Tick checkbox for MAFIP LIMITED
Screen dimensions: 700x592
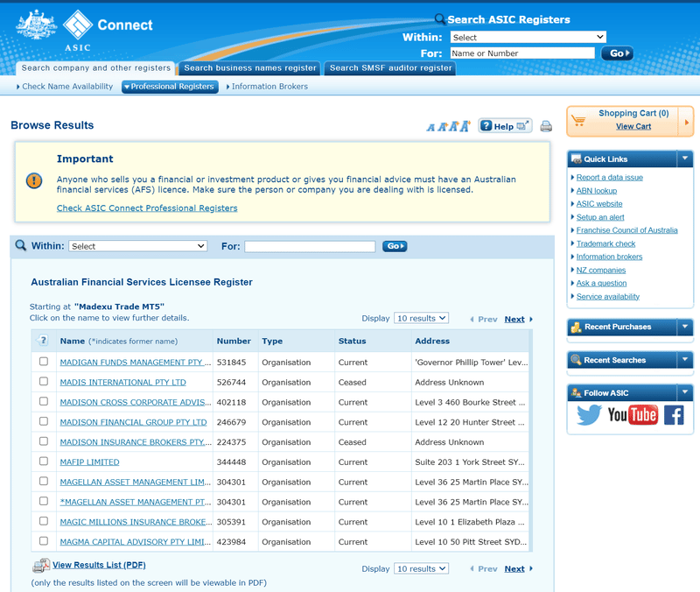[43, 461]
